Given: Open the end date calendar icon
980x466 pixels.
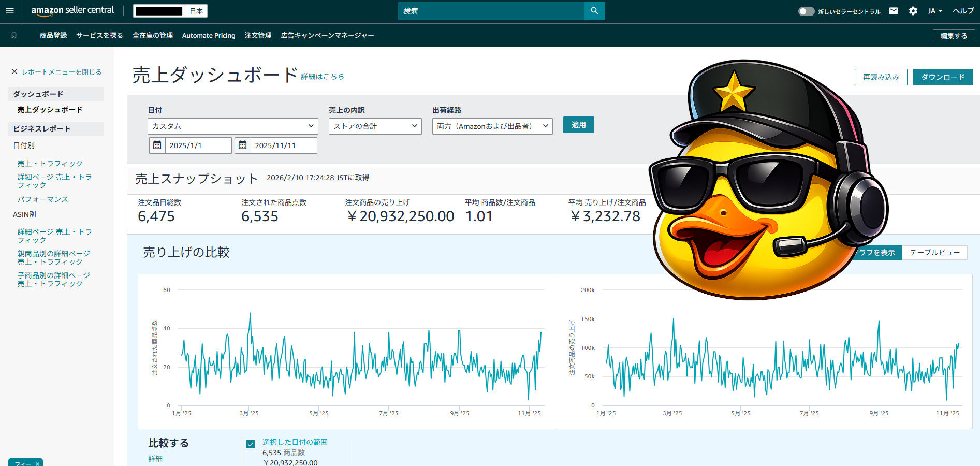Looking at the screenshot, I should pos(242,145).
